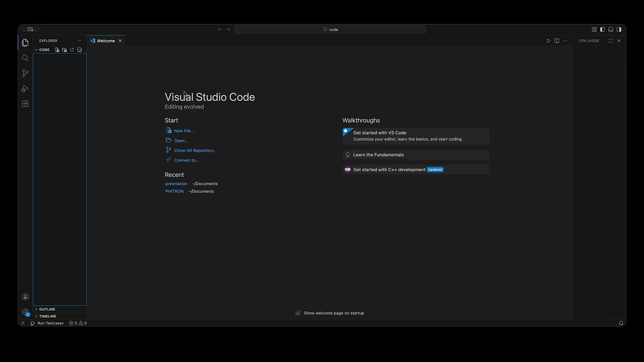This screenshot has height=362, width=644.
Task: Toggle the primary side bar visibility
Action: coord(602,30)
